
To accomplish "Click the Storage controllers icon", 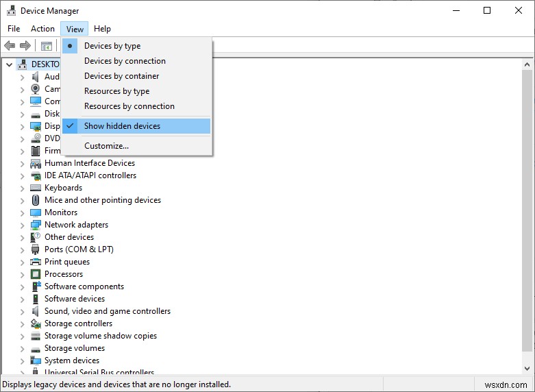I will point(36,323).
